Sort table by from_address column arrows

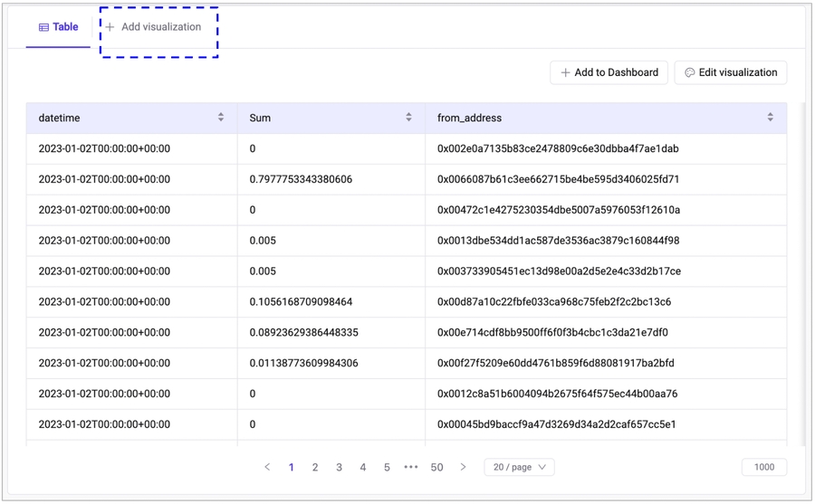click(770, 118)
